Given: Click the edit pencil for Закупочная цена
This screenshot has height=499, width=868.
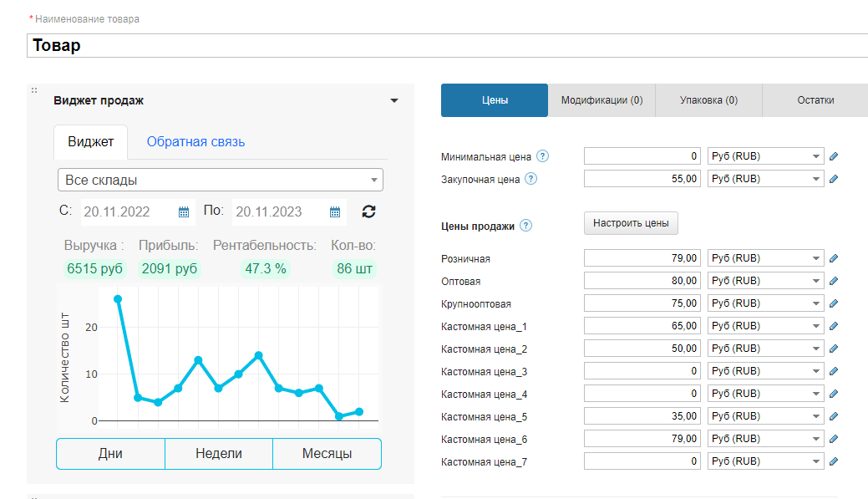Looking at the screenshot, I should coord(833,179).
